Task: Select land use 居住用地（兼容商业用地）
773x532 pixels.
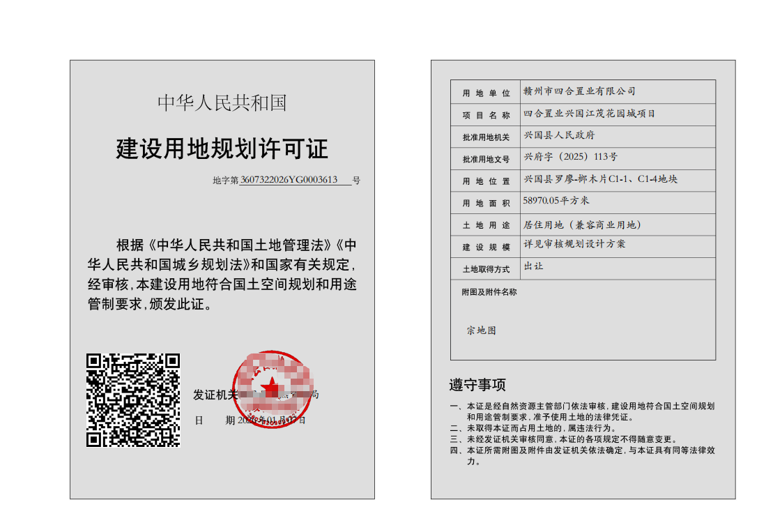Action: (x=581, y=225)
